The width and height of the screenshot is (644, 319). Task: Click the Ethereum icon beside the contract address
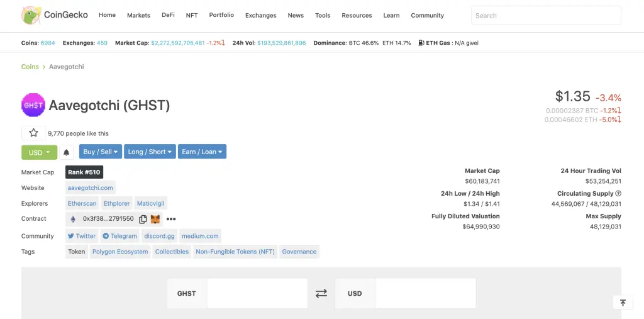click(x=73, y=219)
